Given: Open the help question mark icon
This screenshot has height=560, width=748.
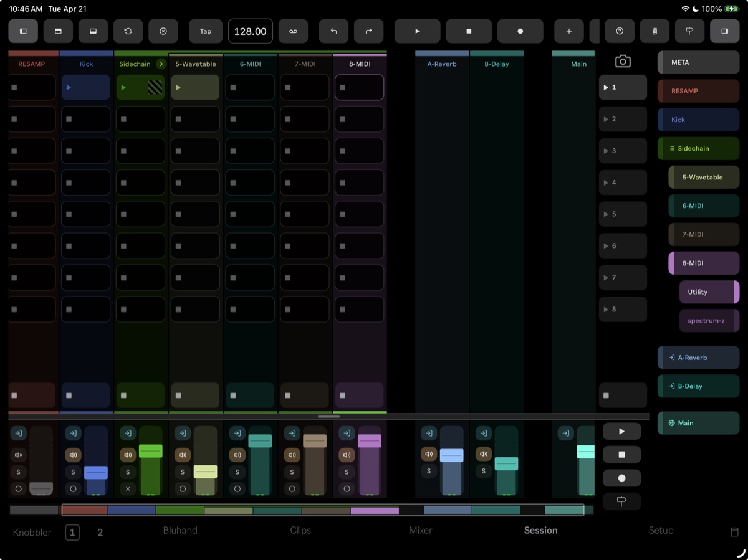Looking at the screenshot, I should 620,31.
